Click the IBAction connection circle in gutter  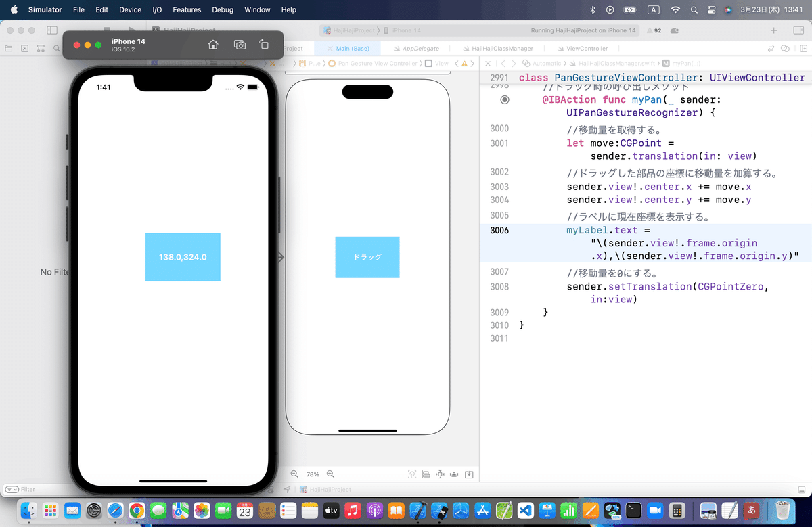click(504, 99)
